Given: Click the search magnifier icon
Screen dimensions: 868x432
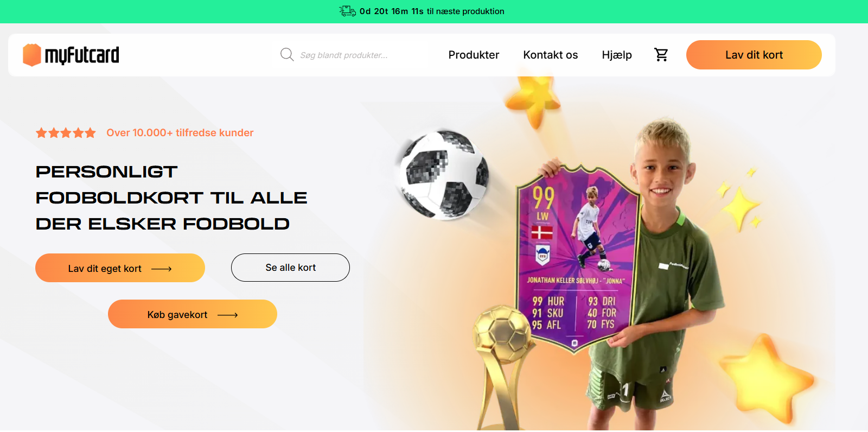Looking at the screenshot, I should (287, 55).
